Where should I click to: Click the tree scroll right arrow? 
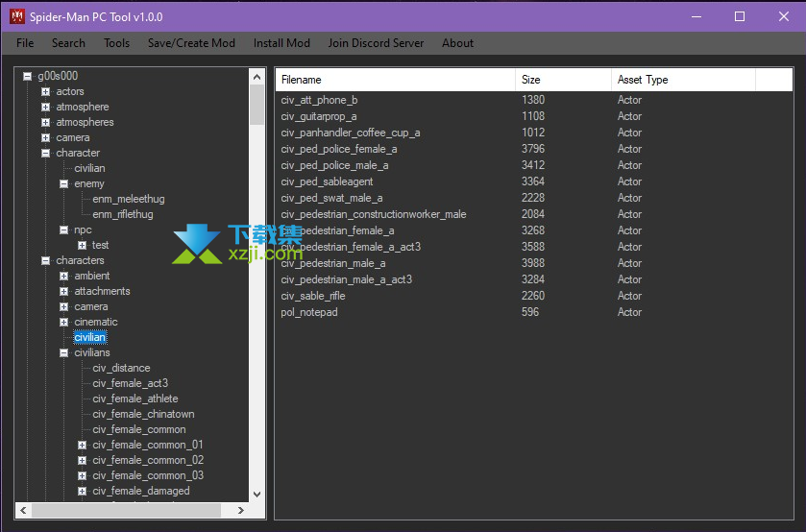tap(240, 511)
